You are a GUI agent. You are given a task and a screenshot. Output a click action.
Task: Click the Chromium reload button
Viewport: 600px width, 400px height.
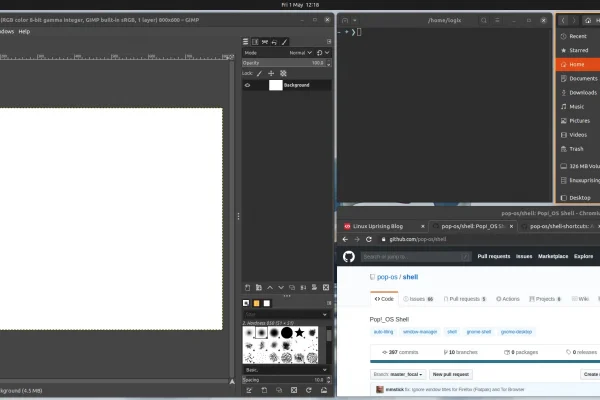369,239
